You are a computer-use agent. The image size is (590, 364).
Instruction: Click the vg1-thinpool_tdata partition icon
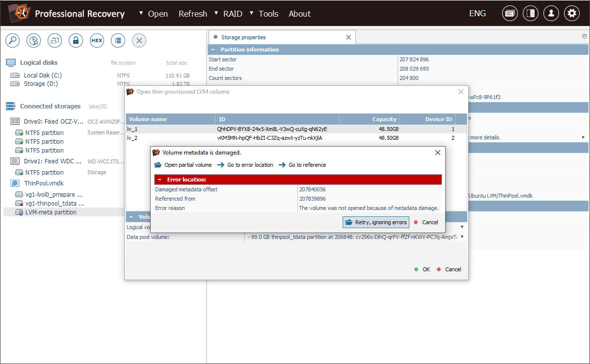click(x=19, y=204)
